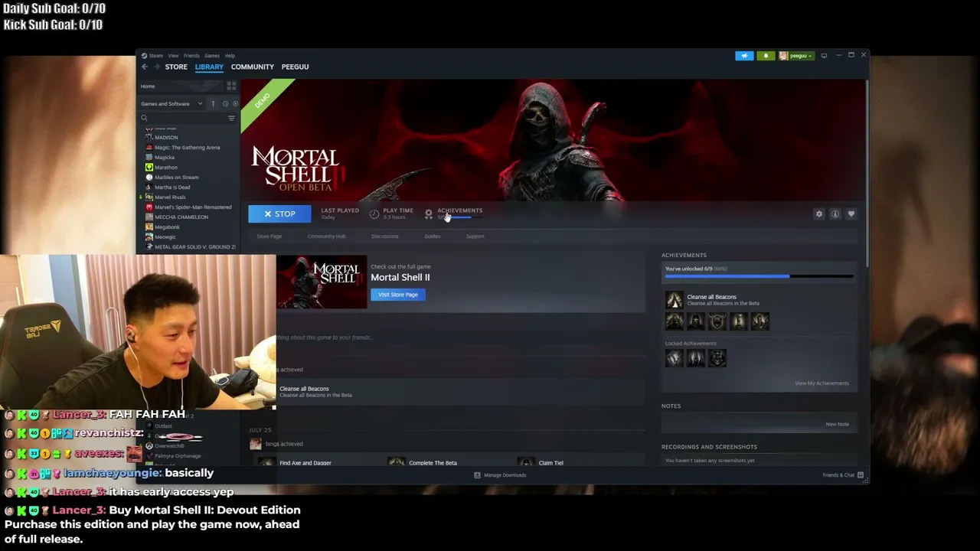Open the Support link
The width and height of the screenshot is (980, 551).
click(475, 236)
